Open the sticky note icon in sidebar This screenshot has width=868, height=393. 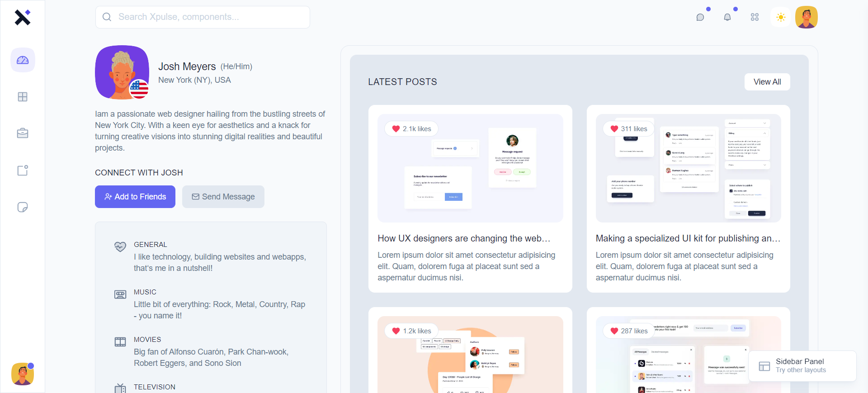pos(23,207)
